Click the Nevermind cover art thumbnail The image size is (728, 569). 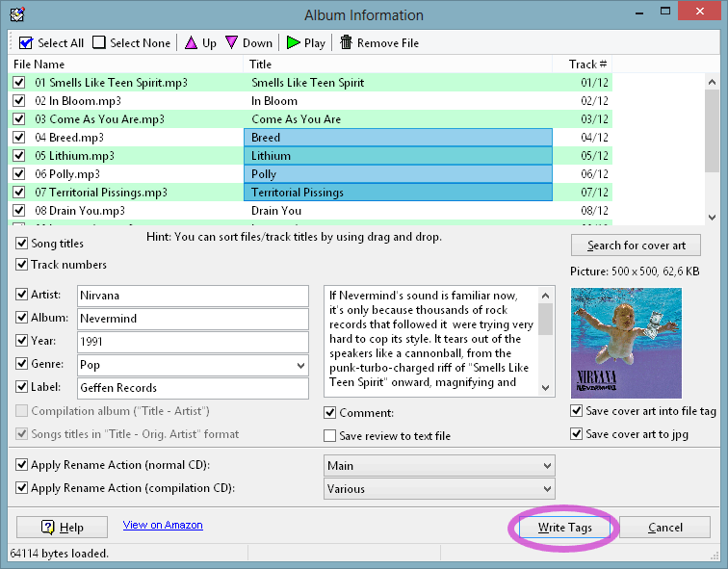pos(626,343)
